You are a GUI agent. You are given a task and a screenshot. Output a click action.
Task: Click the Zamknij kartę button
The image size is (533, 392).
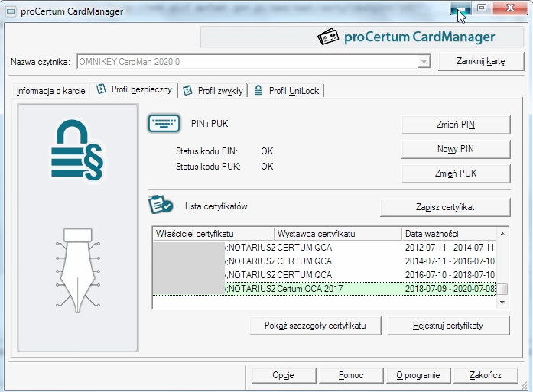tap(481, 61)
